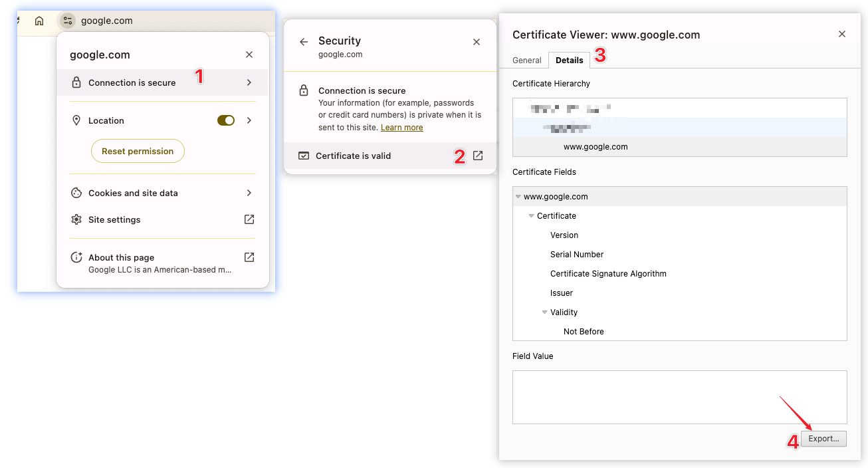Click the lock icon beside Connection is secure
868x468 pixels.
(x=76, y=83)
